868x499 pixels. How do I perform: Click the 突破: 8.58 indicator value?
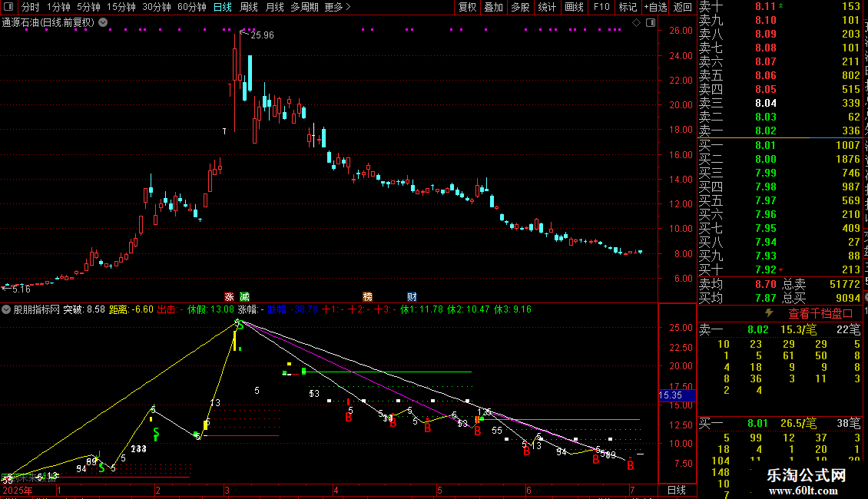click(x=84, y=310)
